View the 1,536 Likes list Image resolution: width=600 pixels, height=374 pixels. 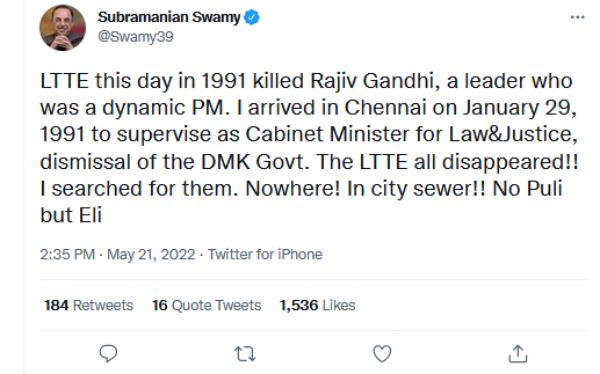click(x=318, y=305)
